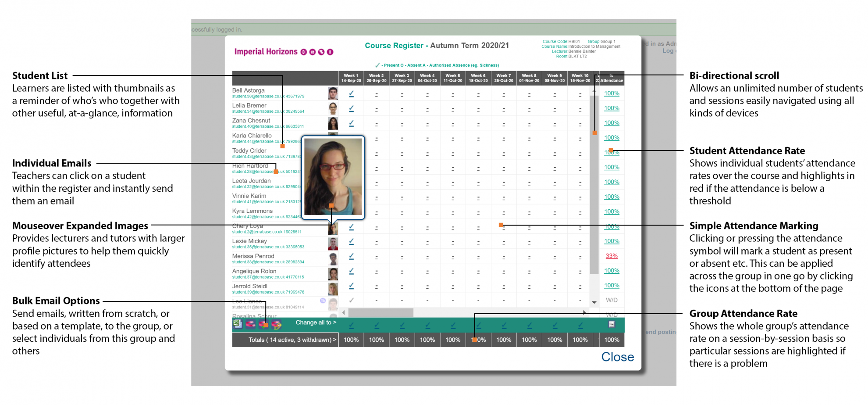Click the down arrow on vertical scrollbar
Image resolution: width=868 pixels, height=405 pixels.
point(594,302)
